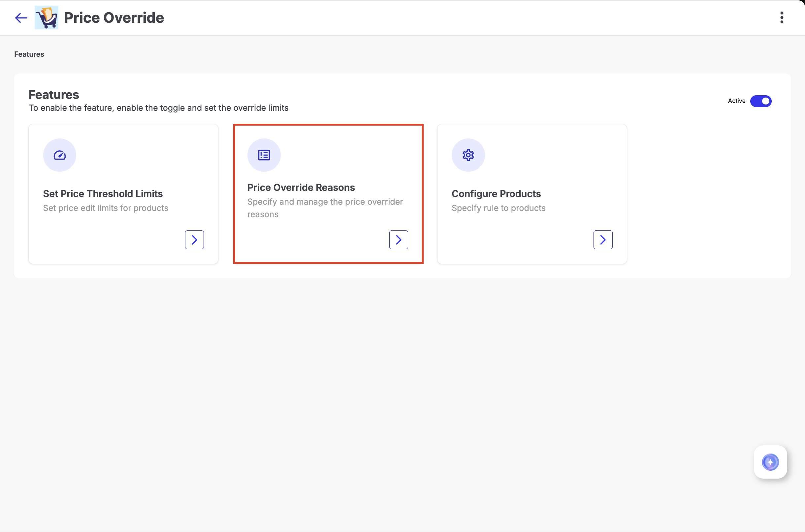Click the 'To enable the feature' instruction text
Image resolution: width=805 pixels, height=532 pixels.
159,108
